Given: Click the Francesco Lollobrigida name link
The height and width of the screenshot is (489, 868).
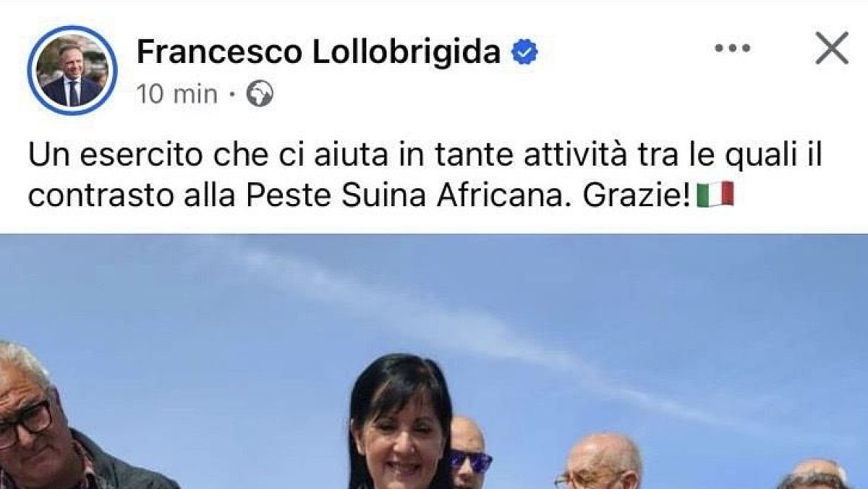Looking at the screenshot, I should (x=319, y=52).
